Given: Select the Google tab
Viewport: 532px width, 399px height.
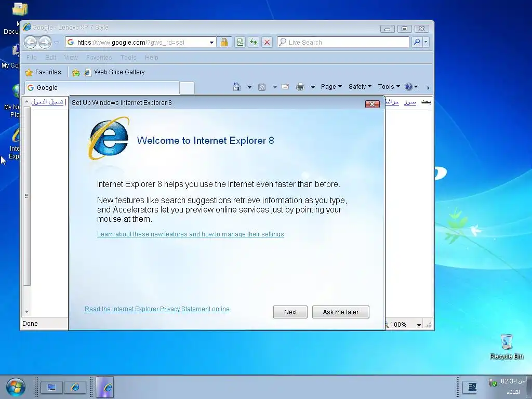Looking at the screenshot, I should click(101, 87).
